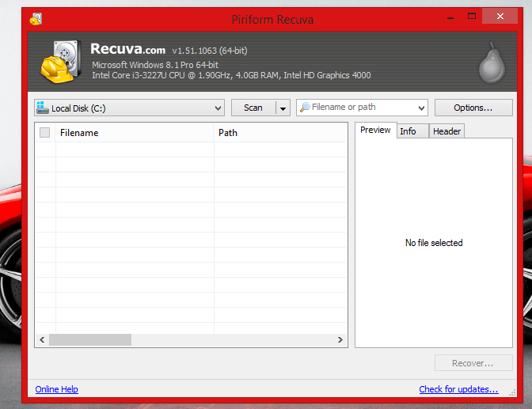532x409 pixels.
Task: Open the Local Disk (C:) drive dropdown
Action: tap(129, 108)
